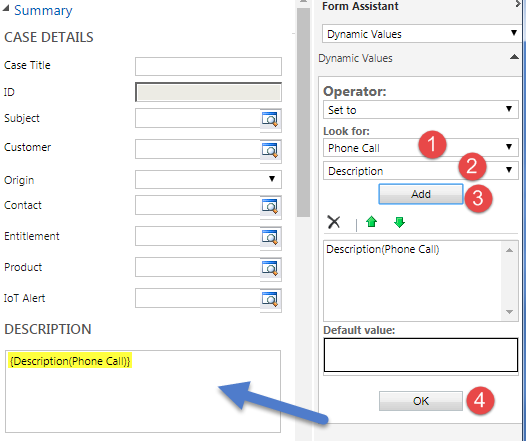526x441 pixels.
Task: Open the 'Description' attribute dropdown
Action: click(x=421, y=171)
